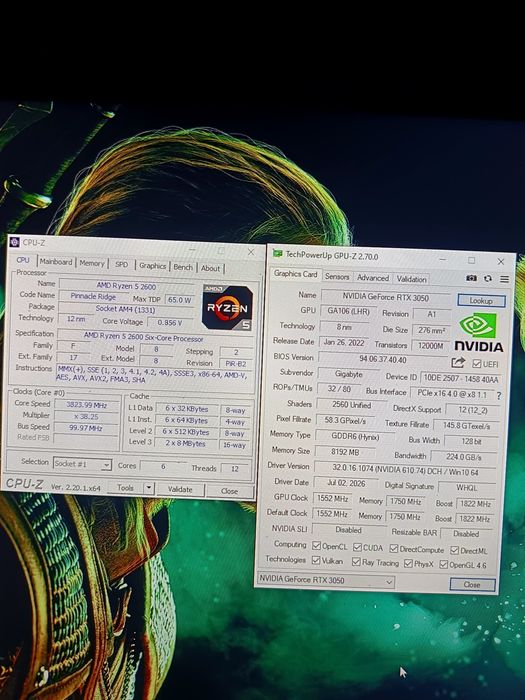Switch to the Graphics tab in CPU-Z
Screen dimensions: 525x700
[152, 266]
